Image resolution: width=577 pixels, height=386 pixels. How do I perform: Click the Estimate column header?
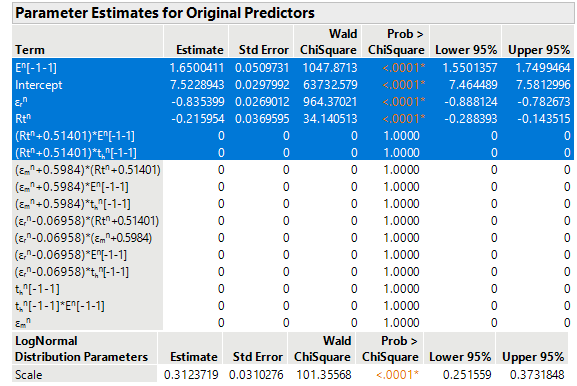point(199,50)
